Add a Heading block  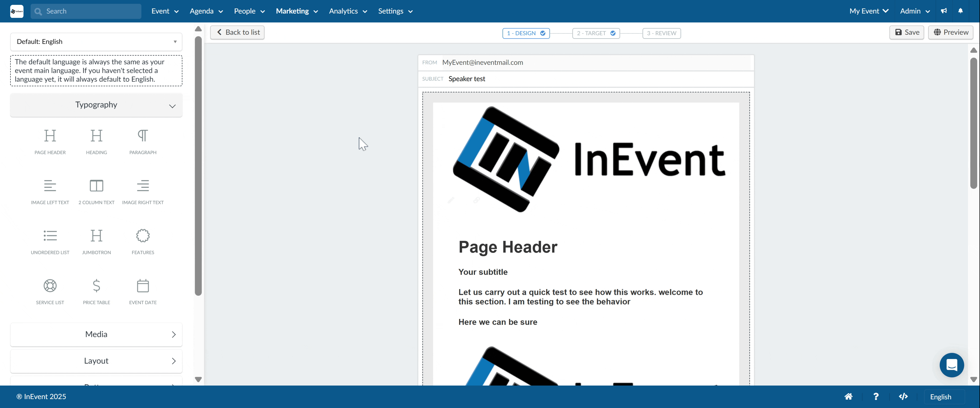click(x=96, y=142)
